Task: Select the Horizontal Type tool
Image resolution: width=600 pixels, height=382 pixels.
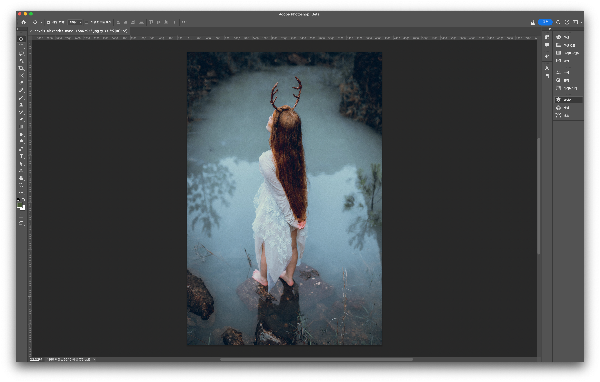Action: 21,156
